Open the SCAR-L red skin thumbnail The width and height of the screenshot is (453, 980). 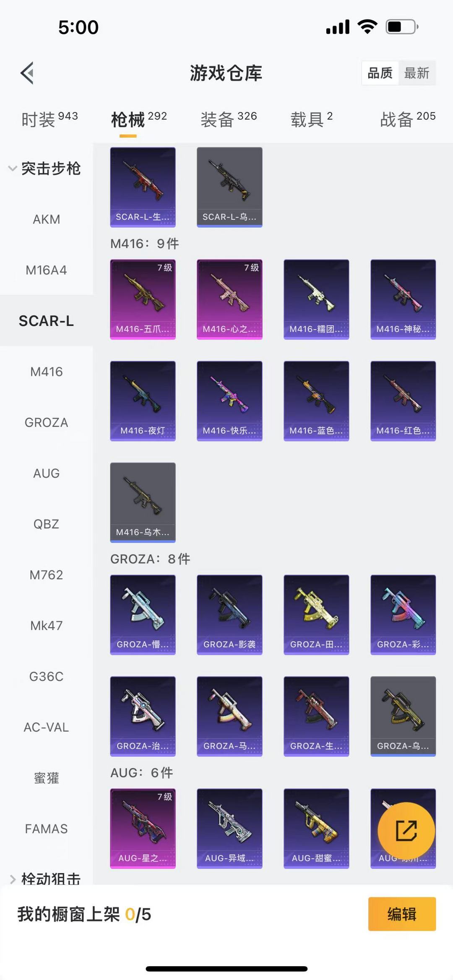click(143, 187)
